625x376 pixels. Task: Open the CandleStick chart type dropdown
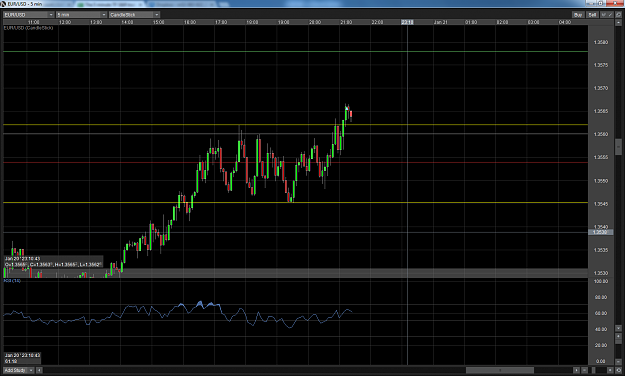tap(135, 15)
